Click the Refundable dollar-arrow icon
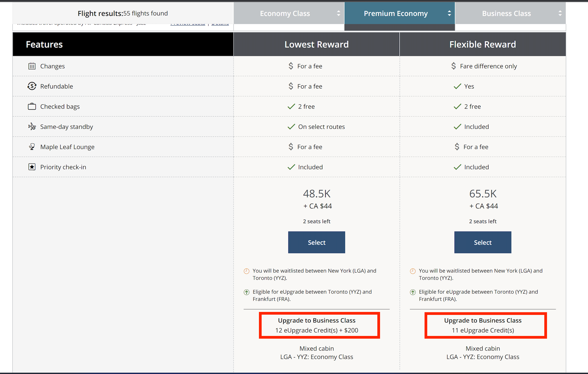This screenshot has height=374, width=588. [x=32, y=86]
